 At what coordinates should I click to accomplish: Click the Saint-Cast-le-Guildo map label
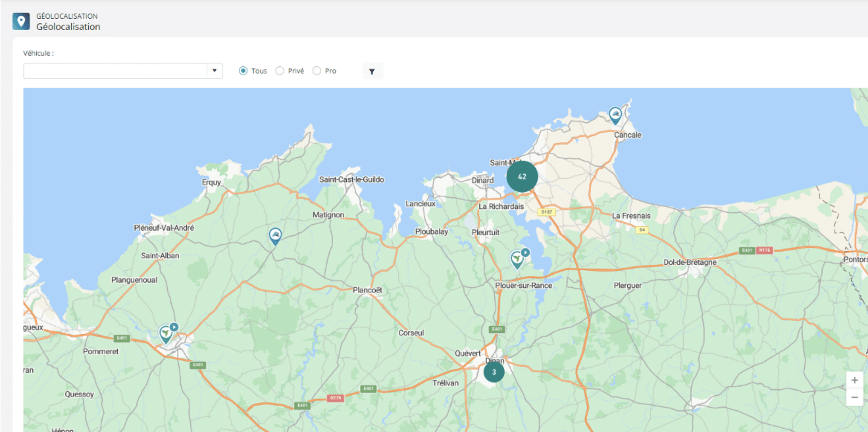352,179
